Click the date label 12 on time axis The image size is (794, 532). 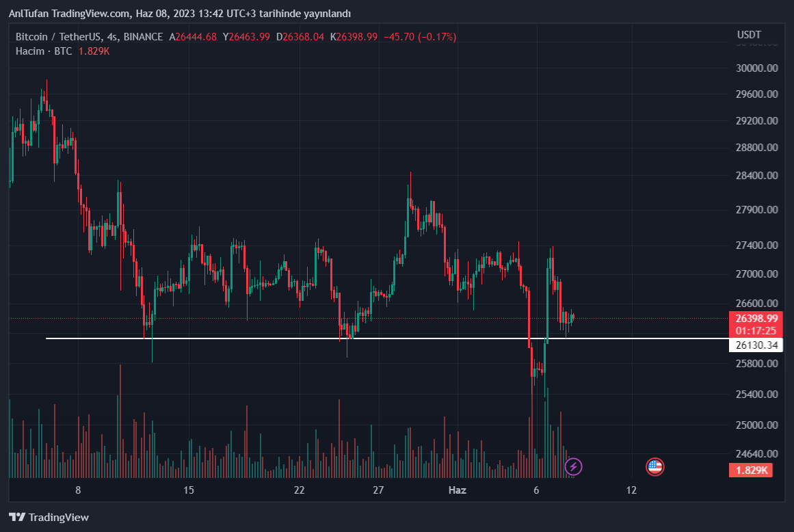tap(631, 490)
